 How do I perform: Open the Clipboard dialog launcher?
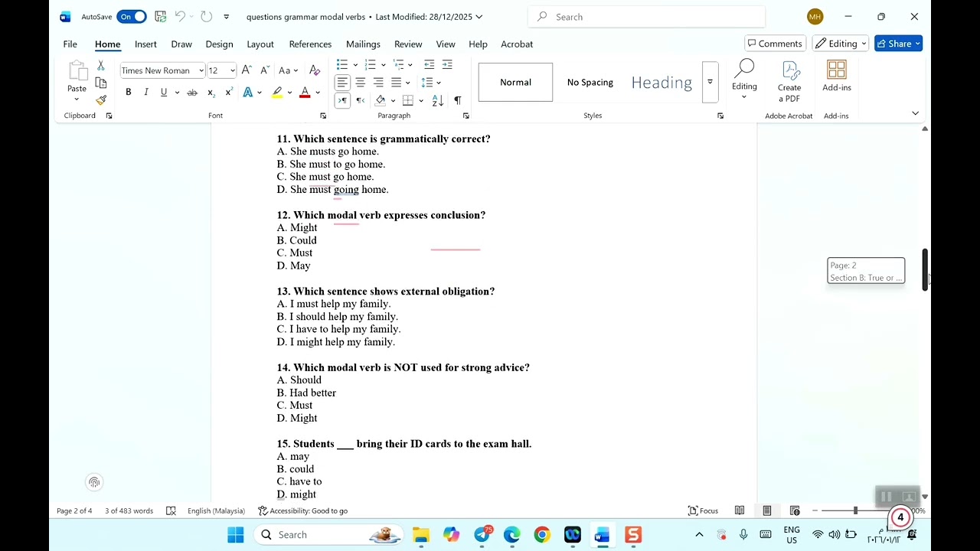click(x=109, y=116)
